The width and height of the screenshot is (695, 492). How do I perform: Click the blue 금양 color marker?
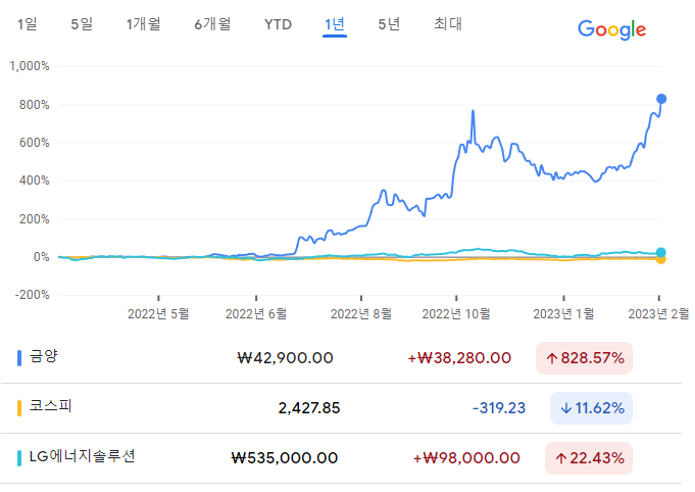point(20,357)
